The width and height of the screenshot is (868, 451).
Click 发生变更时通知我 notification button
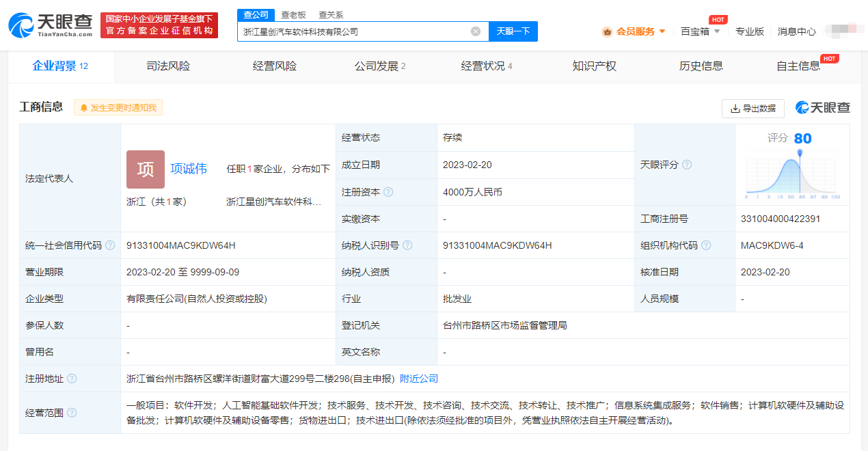pyautogui.click(x=118, y=108)
